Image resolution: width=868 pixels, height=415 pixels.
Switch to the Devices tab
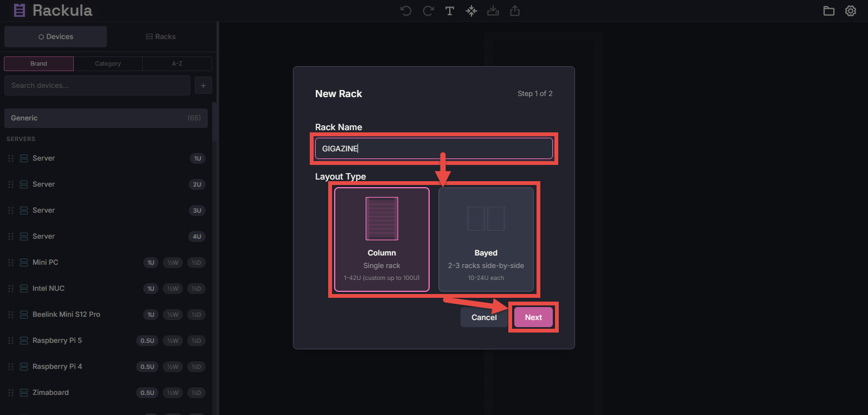[56, 36]
